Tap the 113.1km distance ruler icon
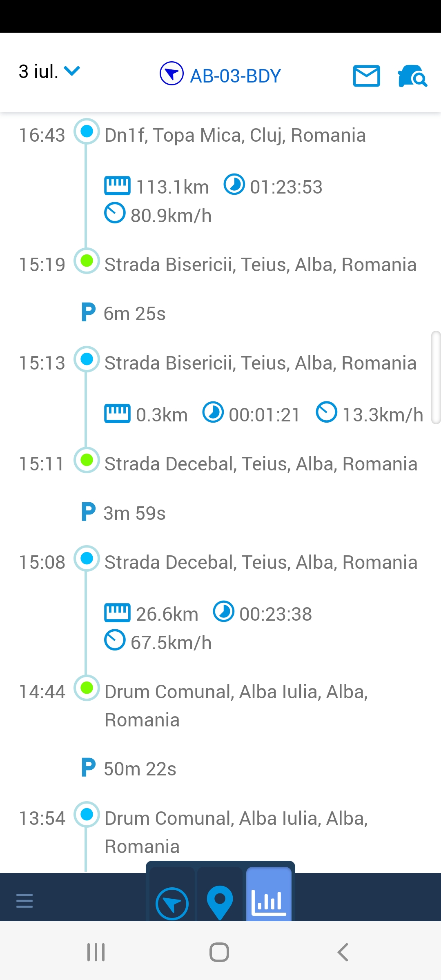The image size is (441, 980). click(117, 186)
